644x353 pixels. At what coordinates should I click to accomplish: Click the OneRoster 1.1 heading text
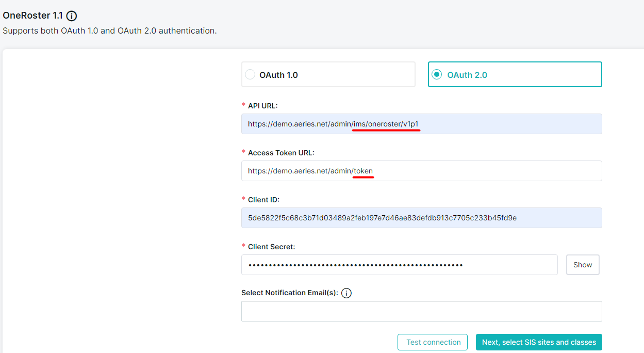(x=32, y=16)
